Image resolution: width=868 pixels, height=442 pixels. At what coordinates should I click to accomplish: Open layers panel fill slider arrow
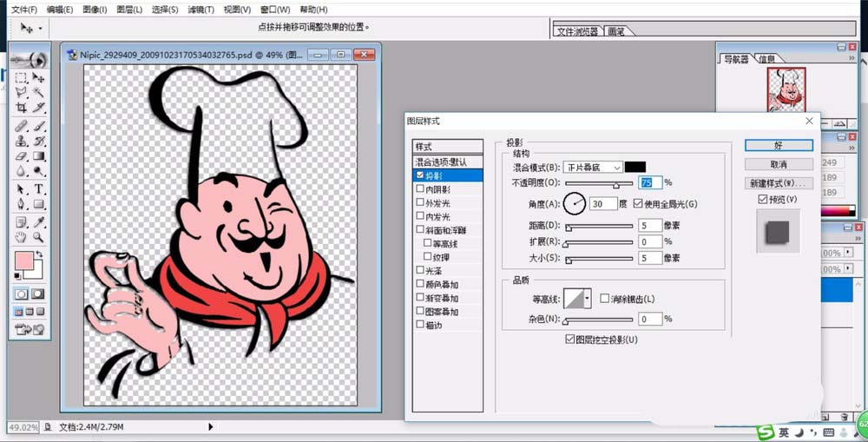click(849, 268)
